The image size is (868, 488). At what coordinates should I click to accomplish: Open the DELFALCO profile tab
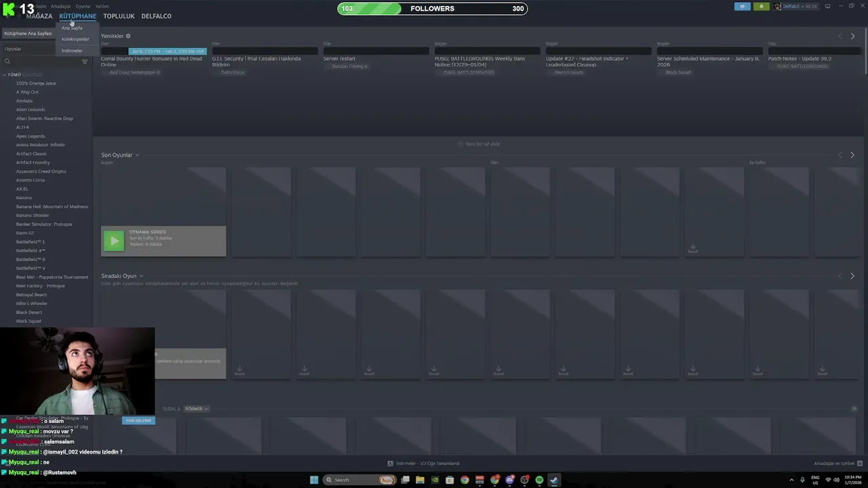tap(156, 16)
